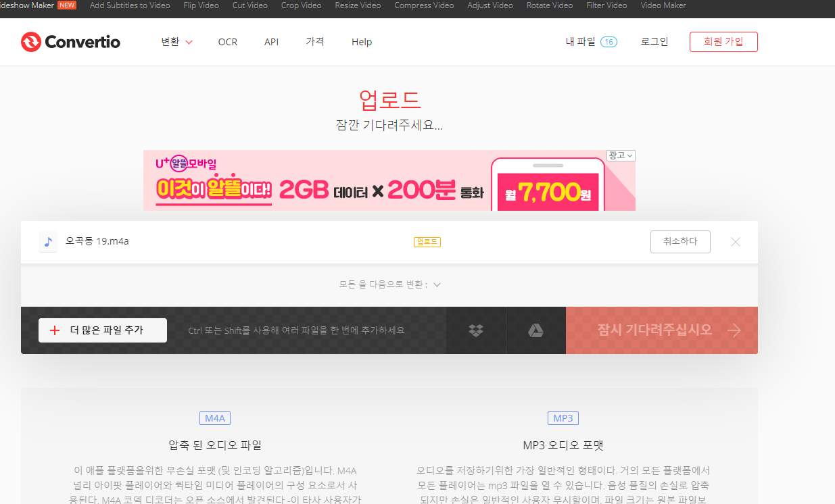The height and width of the screenshot is (504, 835).
Task: Open Compress Video tool link
Action: (x=424, y=5)
